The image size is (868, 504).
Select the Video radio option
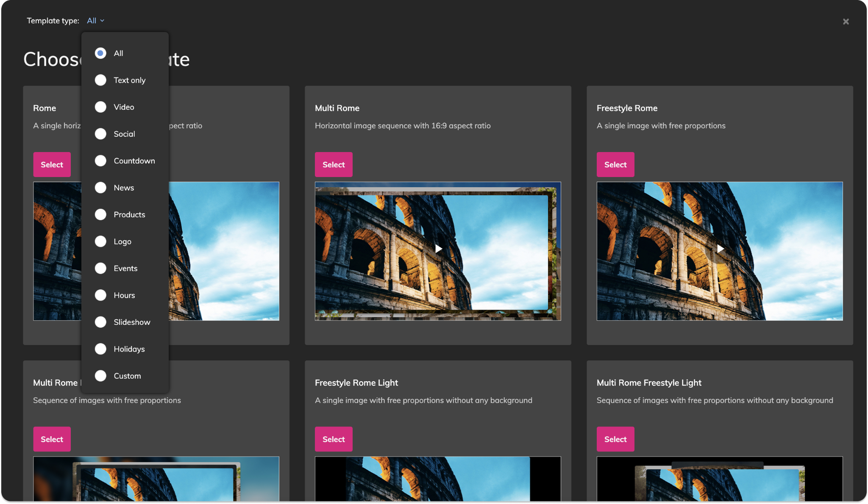(100, 107)
